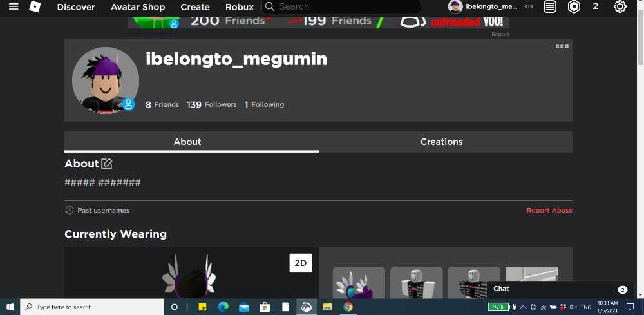
Task: Open the settings gear icon
Action: pyautogui.click(x=620, y=6)
